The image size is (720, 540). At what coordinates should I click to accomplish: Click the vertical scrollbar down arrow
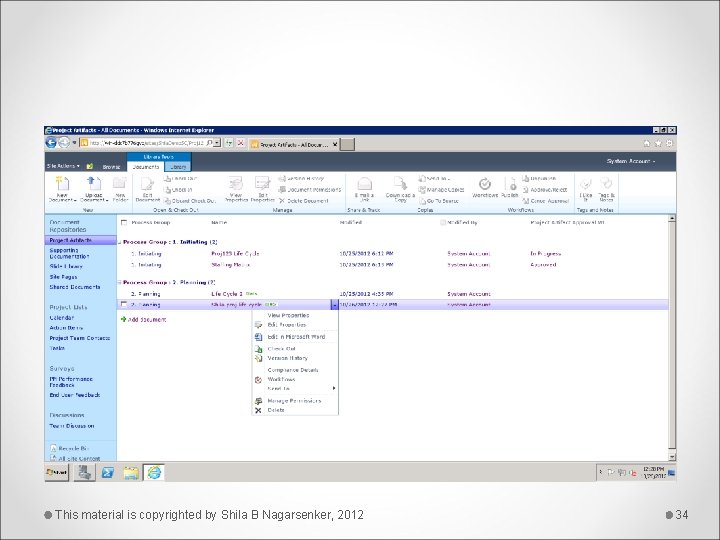tap(672, 457)
